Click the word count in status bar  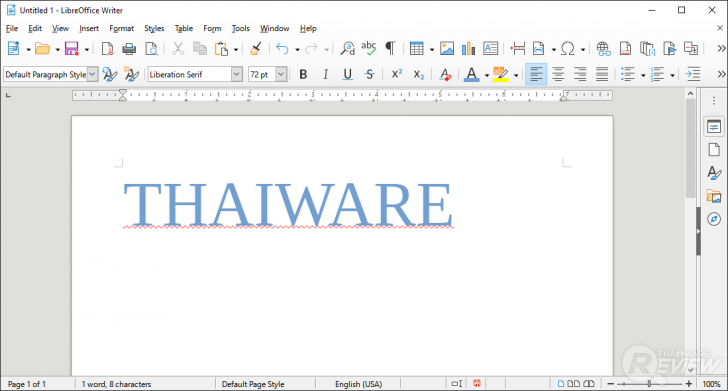pos(117,384)
